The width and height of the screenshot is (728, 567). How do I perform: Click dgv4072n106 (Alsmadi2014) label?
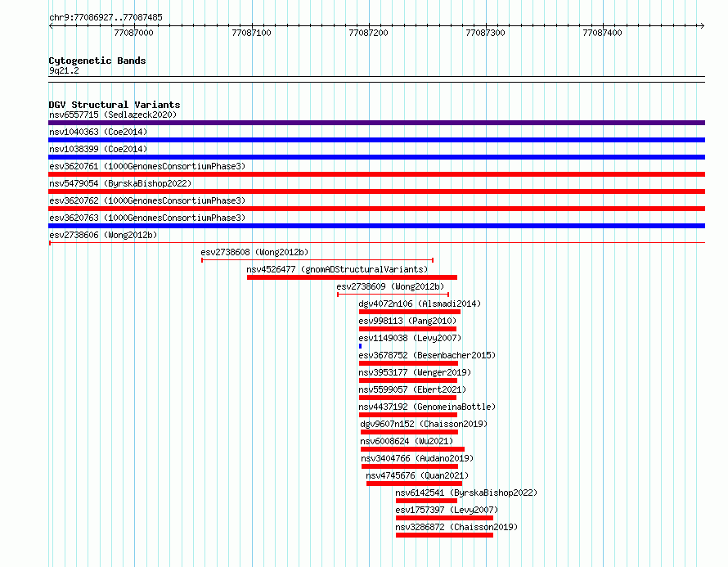(x=420, y=304)
